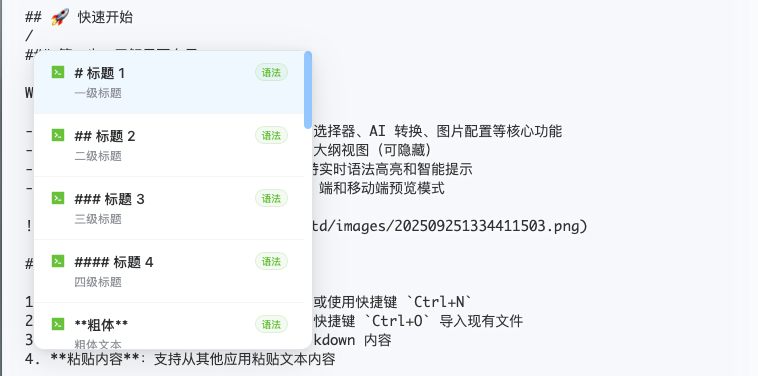Click the 语法 tag on 标题 3 row
This screenshot has height=376, width=758.
pyautogui.click(x=271, y=198)
